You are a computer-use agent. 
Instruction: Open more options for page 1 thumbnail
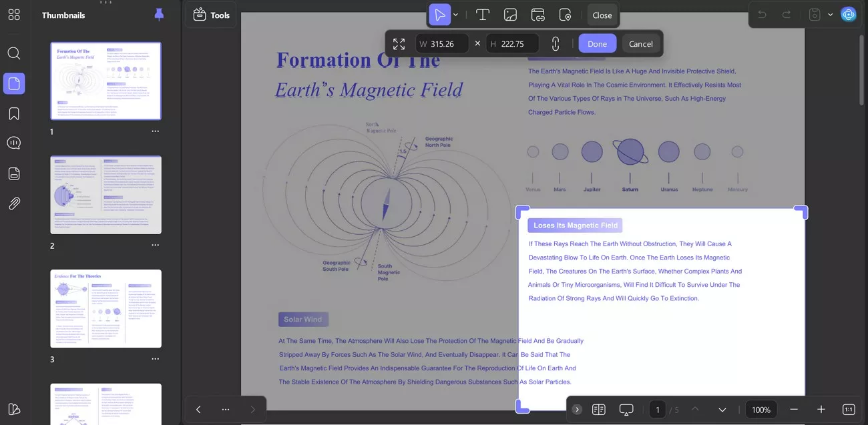155,131
